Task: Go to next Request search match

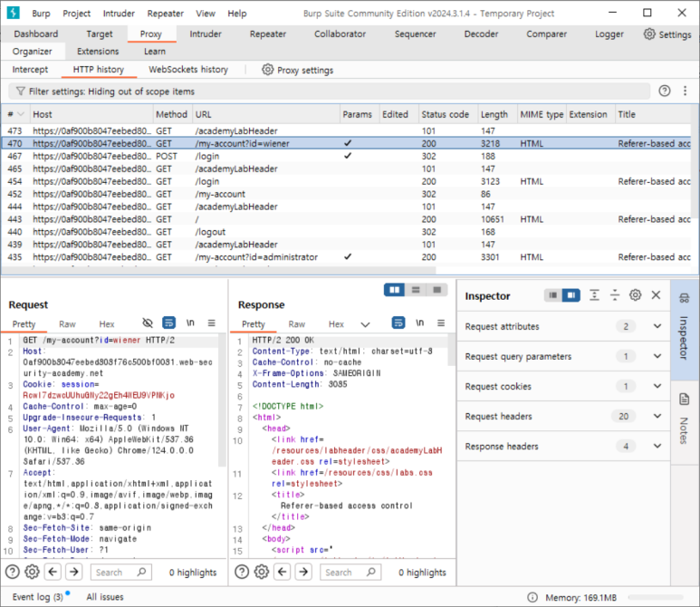Action: pyautogui.click(x=74, y=572)
